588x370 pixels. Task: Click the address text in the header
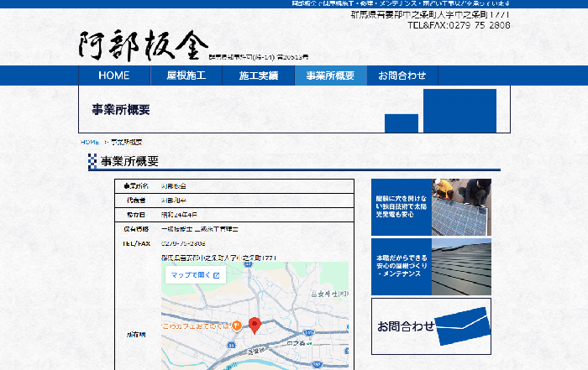(430, 14)
